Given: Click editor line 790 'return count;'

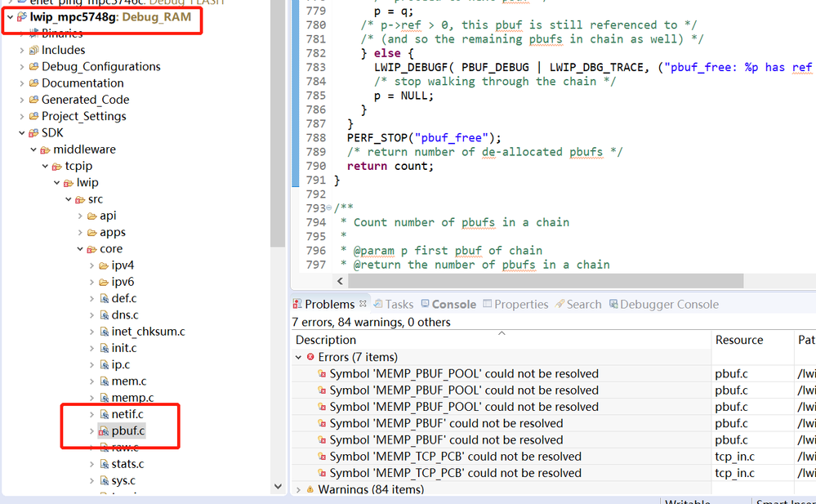Looking at the screenshot, I should [x=390, y=166].
